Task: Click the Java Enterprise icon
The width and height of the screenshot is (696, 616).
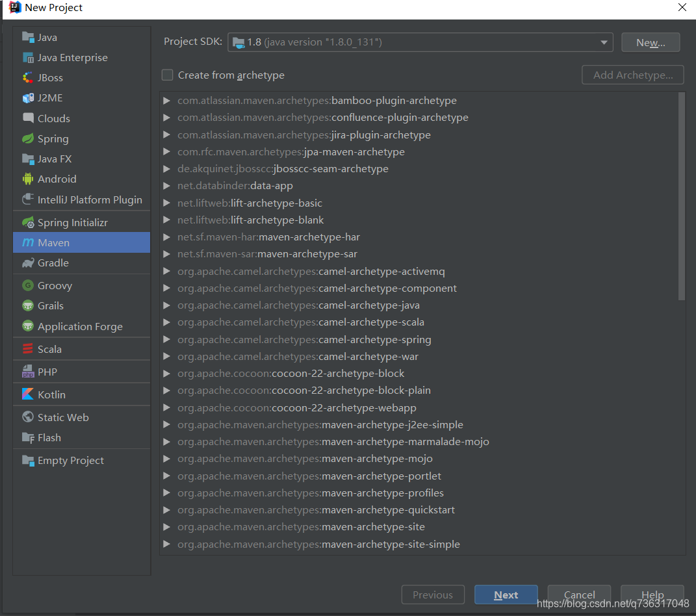Action: coord(28,58)
